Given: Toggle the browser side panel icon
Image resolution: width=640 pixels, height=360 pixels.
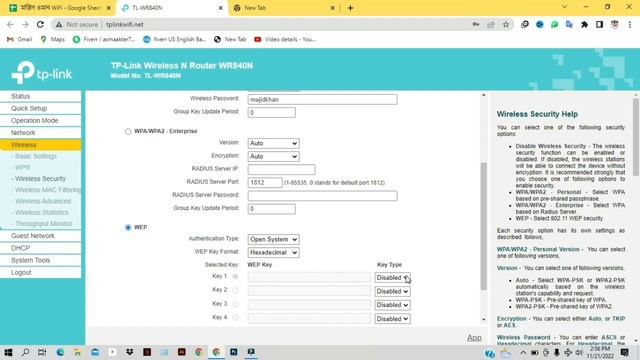Looking at the screenshot, I should pyautogui.click(x=599, y=24).
